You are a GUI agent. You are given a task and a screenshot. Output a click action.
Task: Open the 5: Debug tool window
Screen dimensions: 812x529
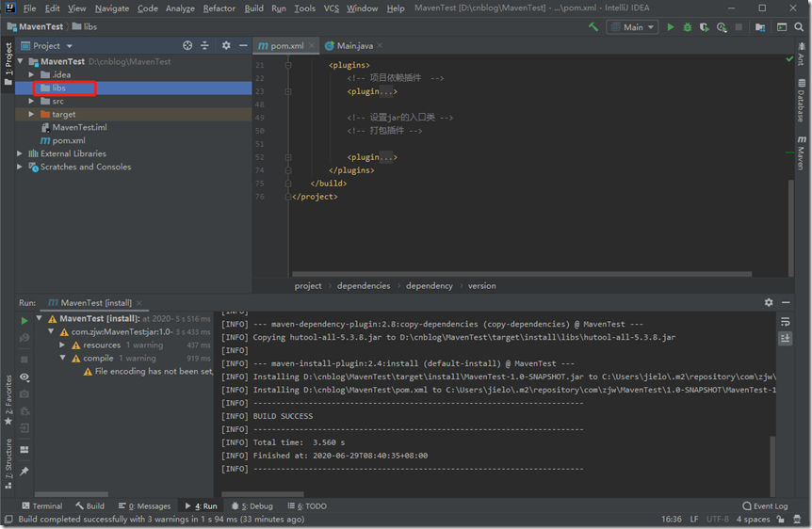(252, 505)
